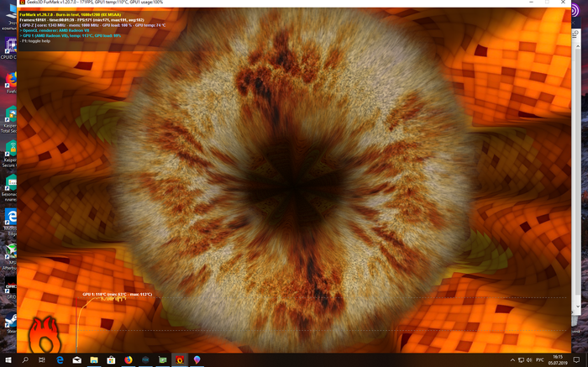Open Microsoft Edge desktop shortcut
The image size is (588, 367).
tap(10, 222)
